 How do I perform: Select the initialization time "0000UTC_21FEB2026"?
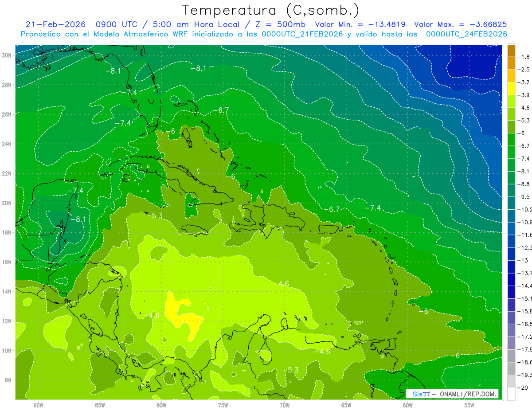[x=302, y=34]
